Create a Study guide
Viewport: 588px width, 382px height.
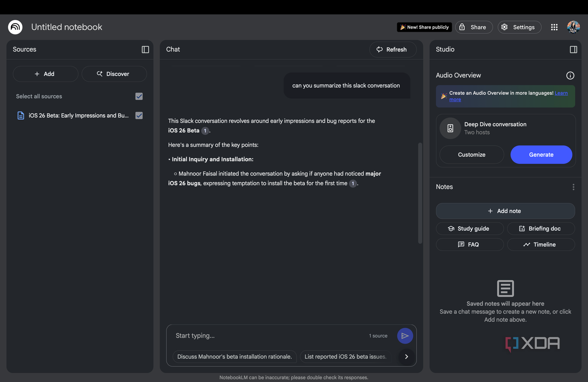470,229
